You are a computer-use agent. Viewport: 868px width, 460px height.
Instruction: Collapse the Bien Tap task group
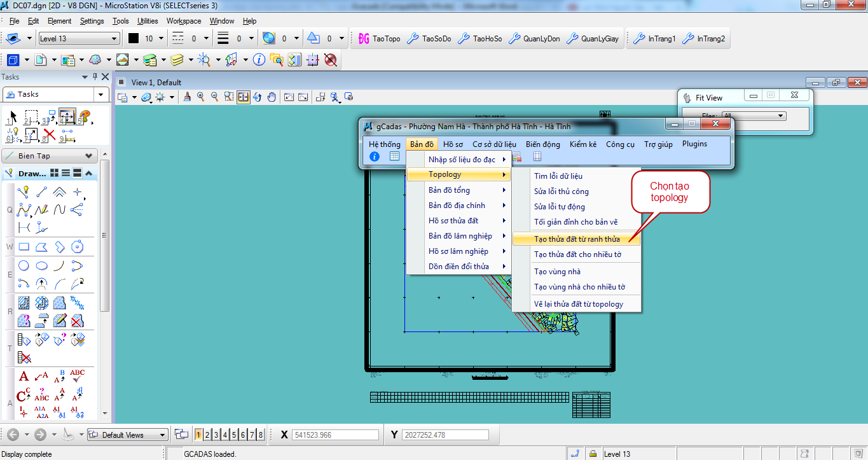coord(88,156)
